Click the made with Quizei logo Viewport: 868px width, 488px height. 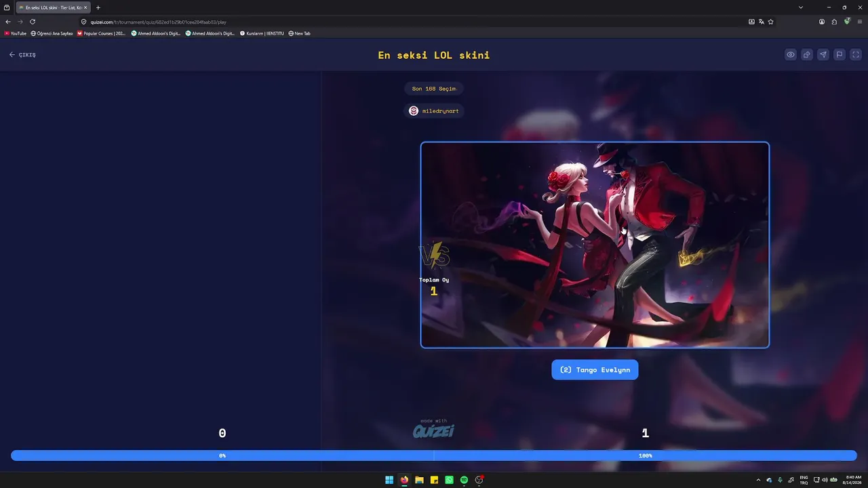coord(434,429)
